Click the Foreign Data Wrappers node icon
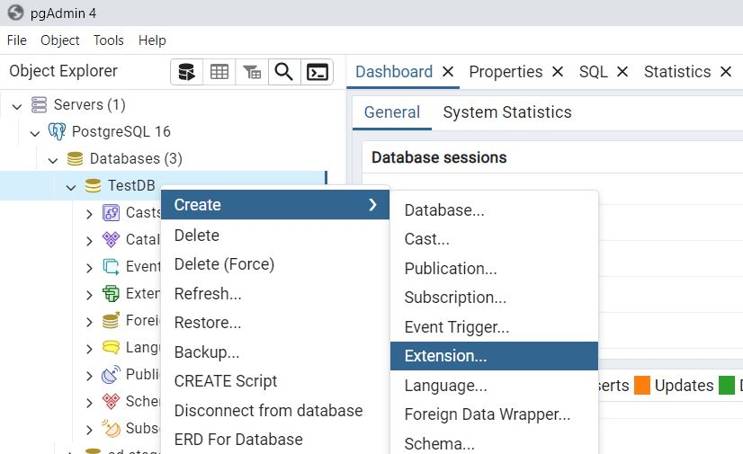 coord(111,321)
